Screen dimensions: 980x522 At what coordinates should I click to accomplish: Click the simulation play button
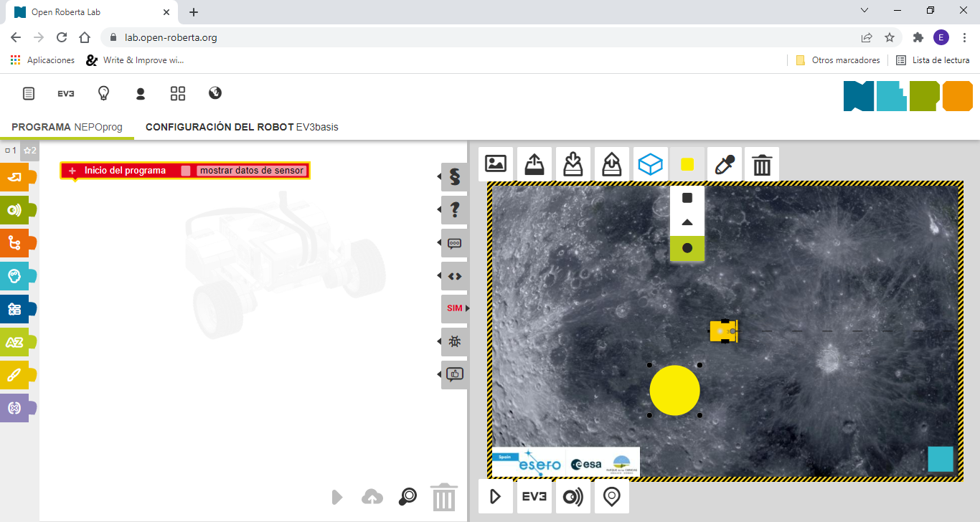[x=496, y=497]
